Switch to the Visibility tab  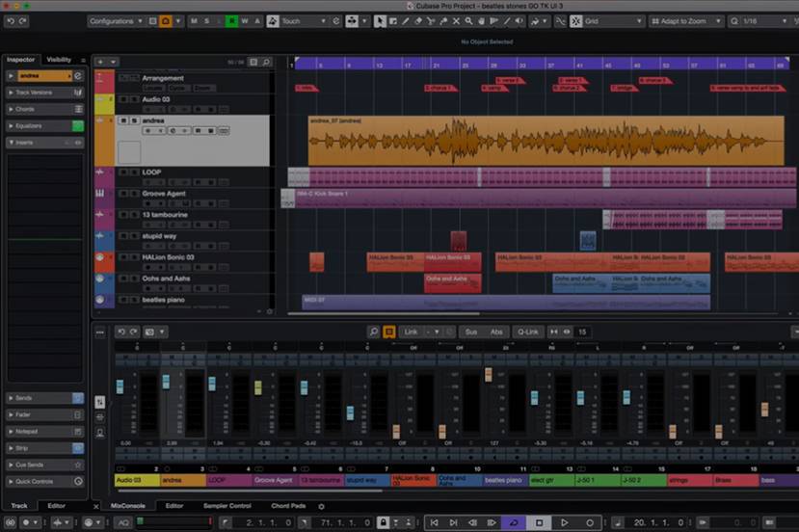click(59, 60)
